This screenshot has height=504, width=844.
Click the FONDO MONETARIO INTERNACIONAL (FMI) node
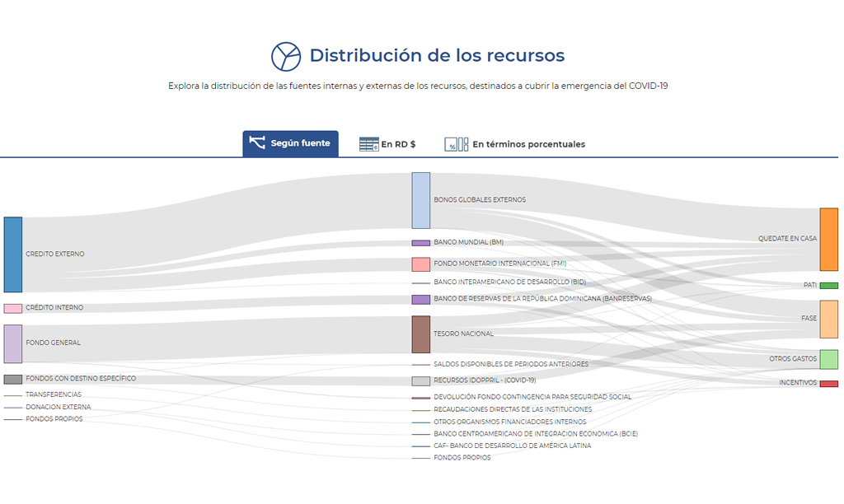click(420, 264)
